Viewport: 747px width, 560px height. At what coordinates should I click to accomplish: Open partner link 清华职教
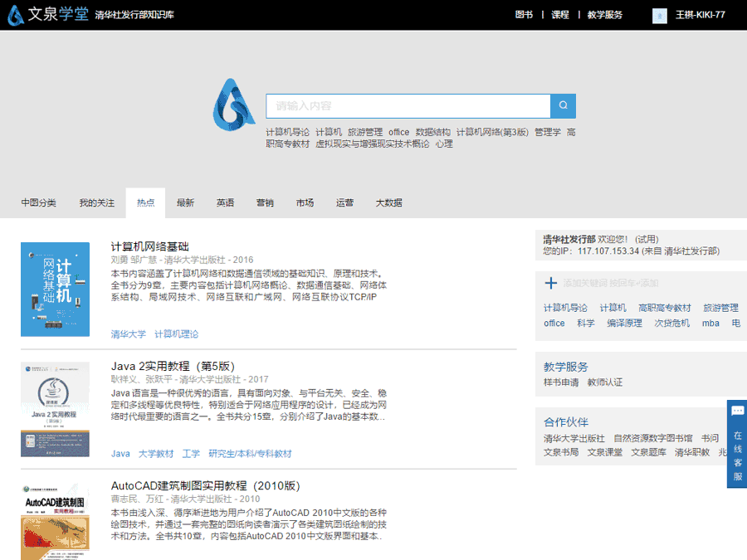(692, 452)
